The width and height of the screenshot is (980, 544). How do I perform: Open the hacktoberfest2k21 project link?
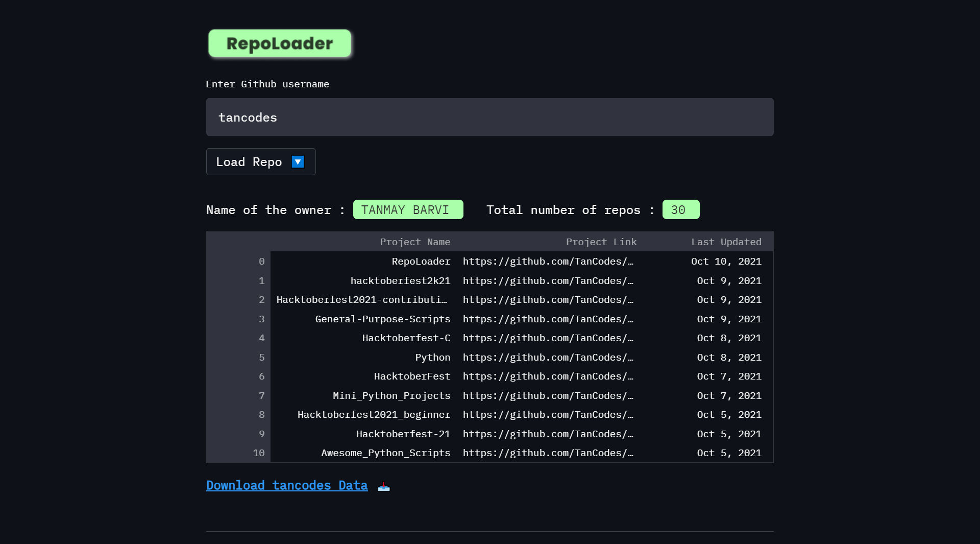point(548,280)
